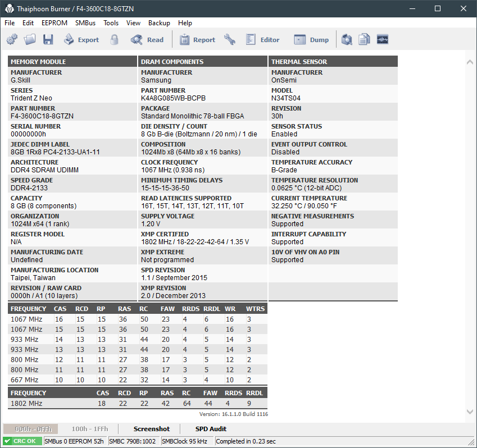Click the 15-15-15-36-50 minimum timing delays
The width and height of the screenshot is (477, 448).
tap(165, 188)
